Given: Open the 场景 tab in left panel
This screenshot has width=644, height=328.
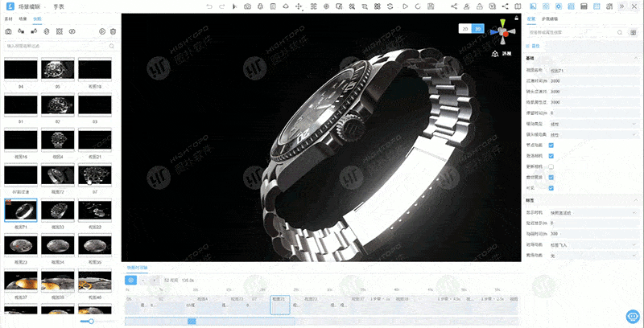Looking at the screenshot, I should coord(23,19).
